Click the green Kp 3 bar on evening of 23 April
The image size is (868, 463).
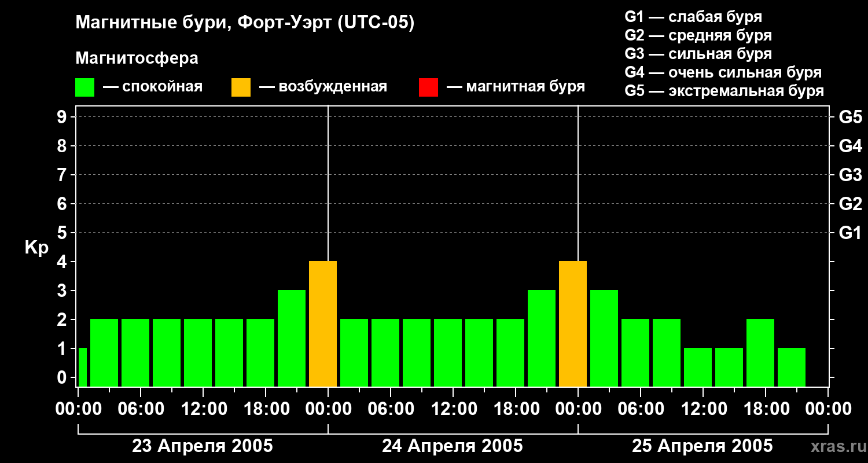pyautogui.click(x=292, y=339)
